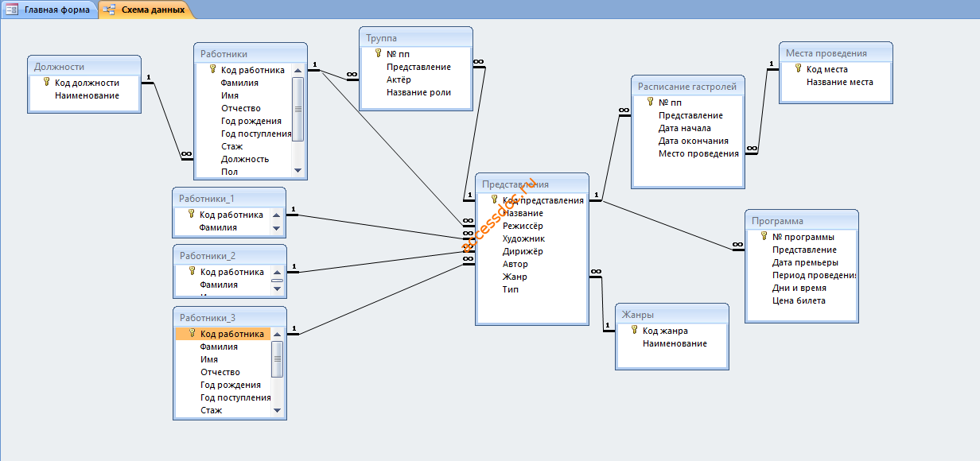
Task: Select the Пол field in Работники
Action: pyautogui.click(x=229, y=172)
